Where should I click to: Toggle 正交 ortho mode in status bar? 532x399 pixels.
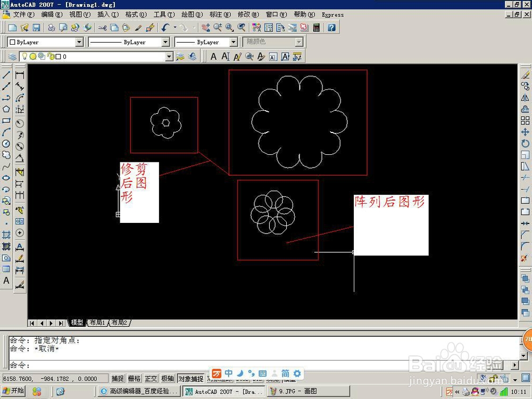151,379
